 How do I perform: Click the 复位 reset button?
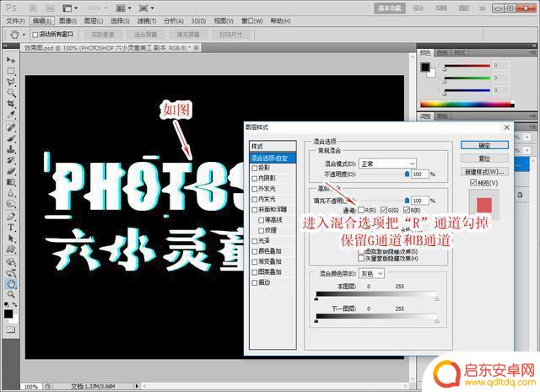pyautogui.click(x=484, y=158)
